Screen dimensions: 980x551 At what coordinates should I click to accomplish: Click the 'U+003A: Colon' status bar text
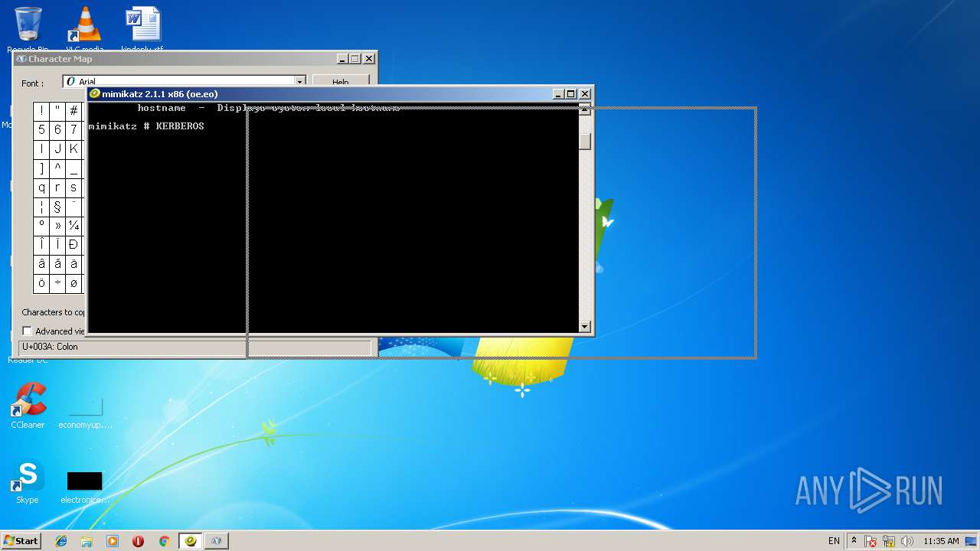click(50, 347)
